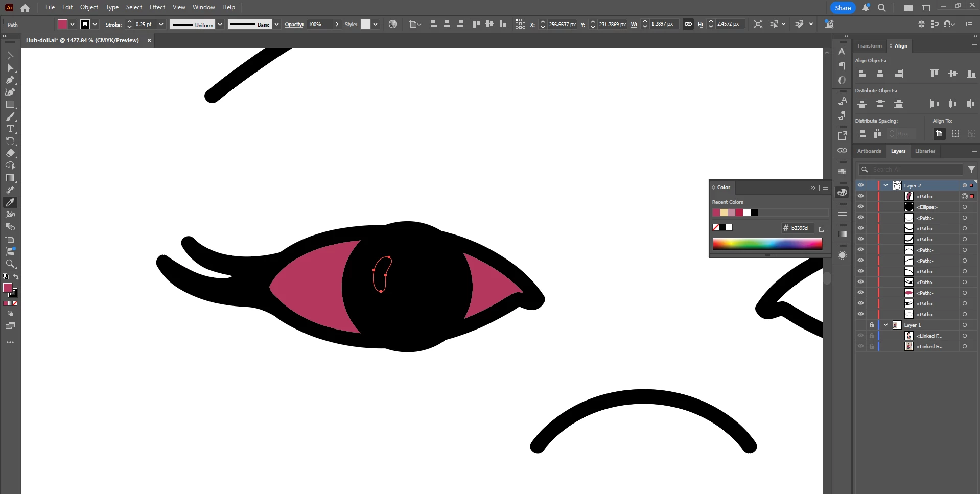Screen dimensions: 980x494
Task: Toggle visibility of first Path sublayer
Action: [861, 196]
